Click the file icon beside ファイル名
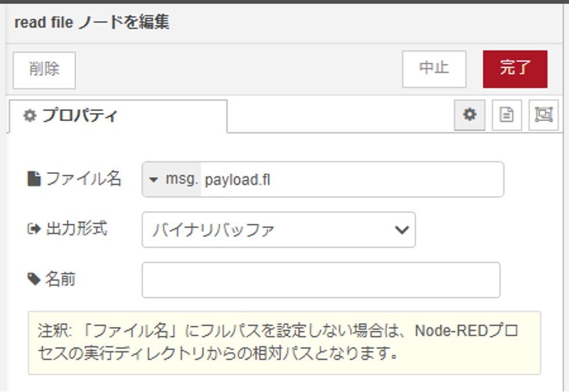Viewport: 569px width, 392px height. [34, 179]
